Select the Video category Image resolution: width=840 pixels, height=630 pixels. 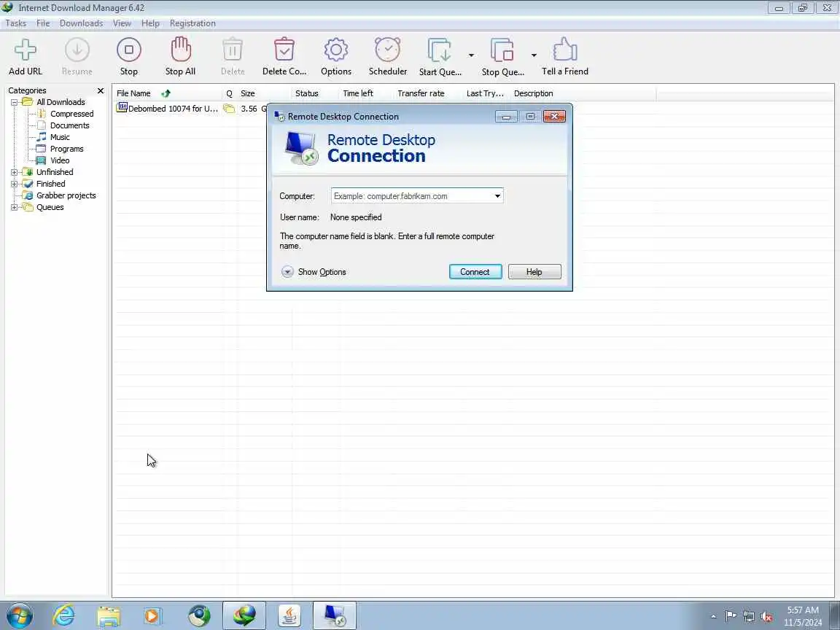60,160
